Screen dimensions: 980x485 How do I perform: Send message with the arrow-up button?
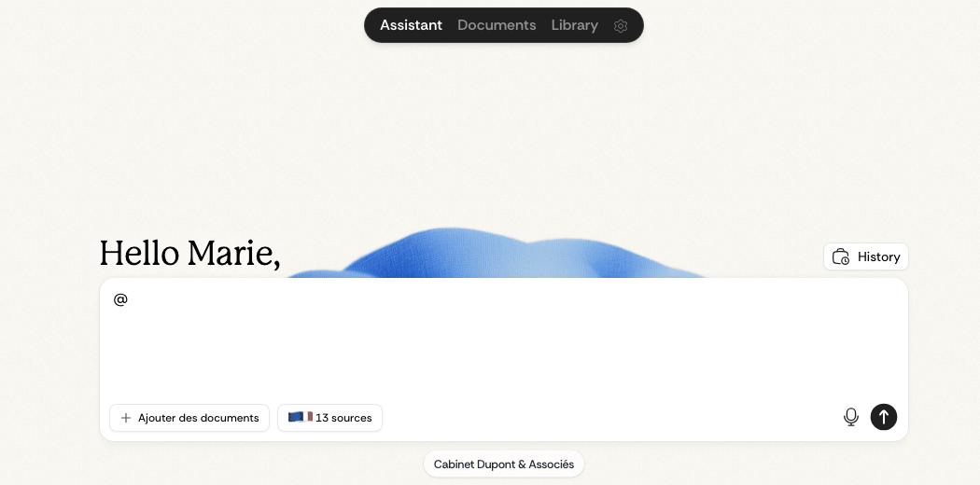(x=883, y=417)
